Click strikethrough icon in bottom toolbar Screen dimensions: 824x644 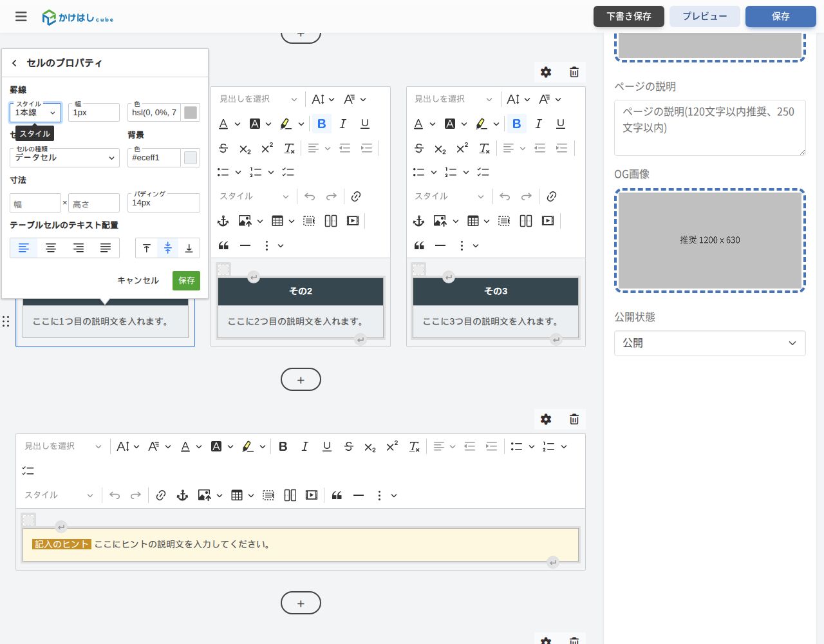(348, 446)
